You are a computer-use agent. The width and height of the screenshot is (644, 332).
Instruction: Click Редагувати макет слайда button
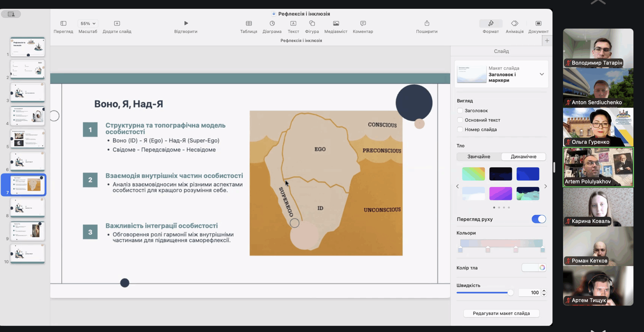tap(501, 313)
